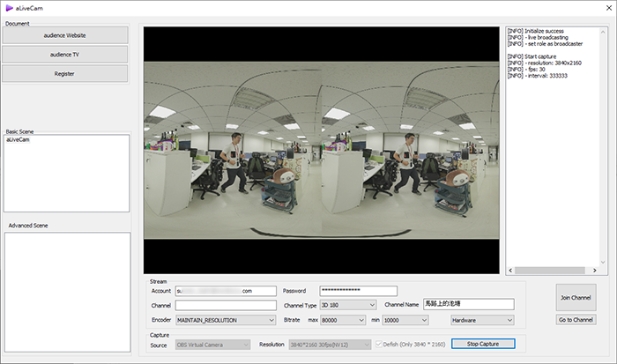This screenshot has width=617, height=364.
Task: Focus the Password field
Action: 358,291
